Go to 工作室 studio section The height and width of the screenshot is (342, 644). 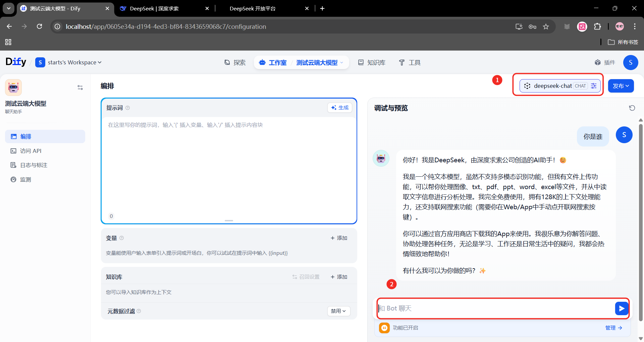273,62
